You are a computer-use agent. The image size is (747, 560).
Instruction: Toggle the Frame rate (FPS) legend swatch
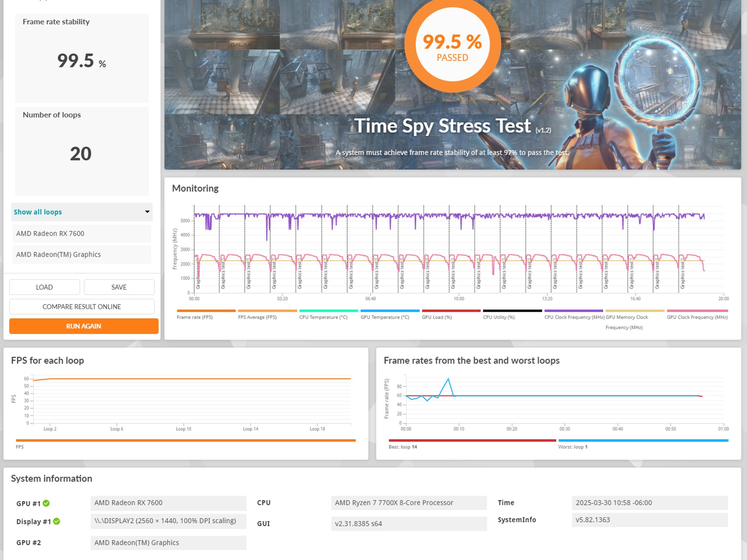coord(206,311)
